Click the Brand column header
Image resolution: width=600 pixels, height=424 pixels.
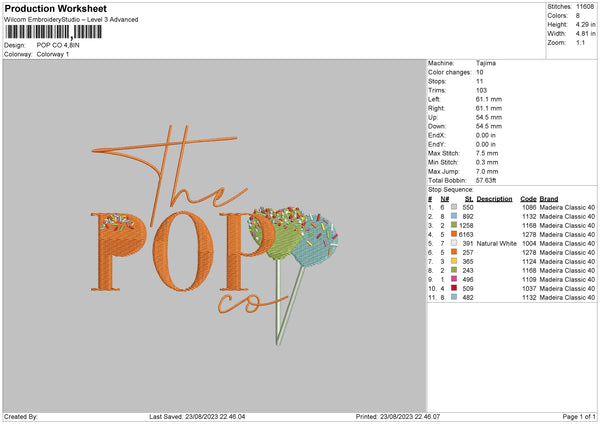click(x=549, y=197)
